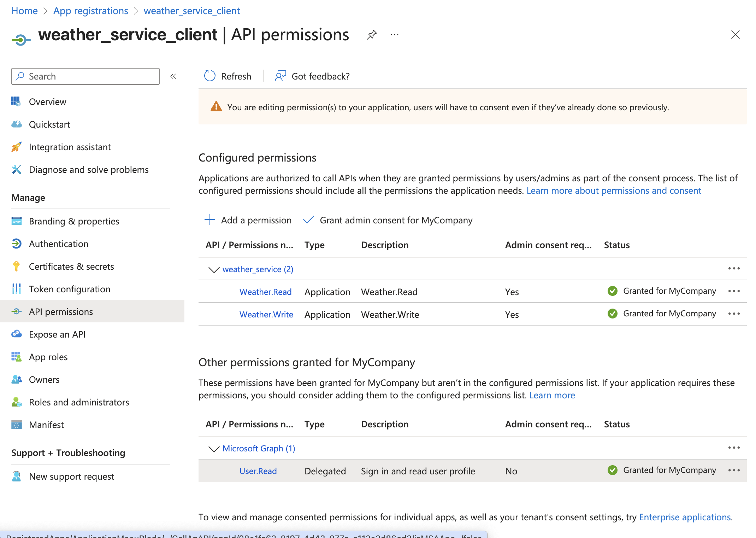
Task: Click the plus icon for Add a permission
Action: coord(210,220)
